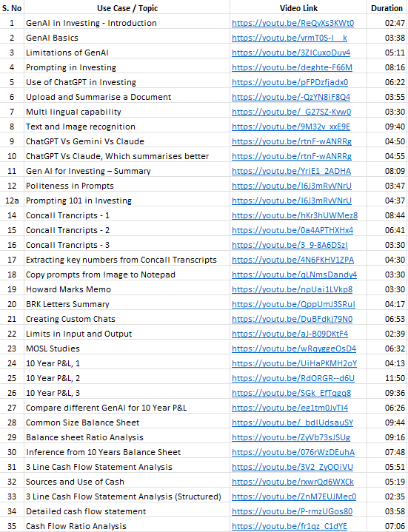Click the MOSL Studies YouTube link
This screenshot has height=532, width=408.
[x=294, y=349]
